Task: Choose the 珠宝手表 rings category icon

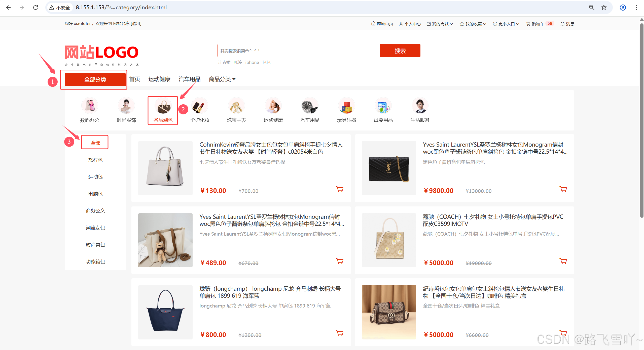Action: tap(236, 106)
